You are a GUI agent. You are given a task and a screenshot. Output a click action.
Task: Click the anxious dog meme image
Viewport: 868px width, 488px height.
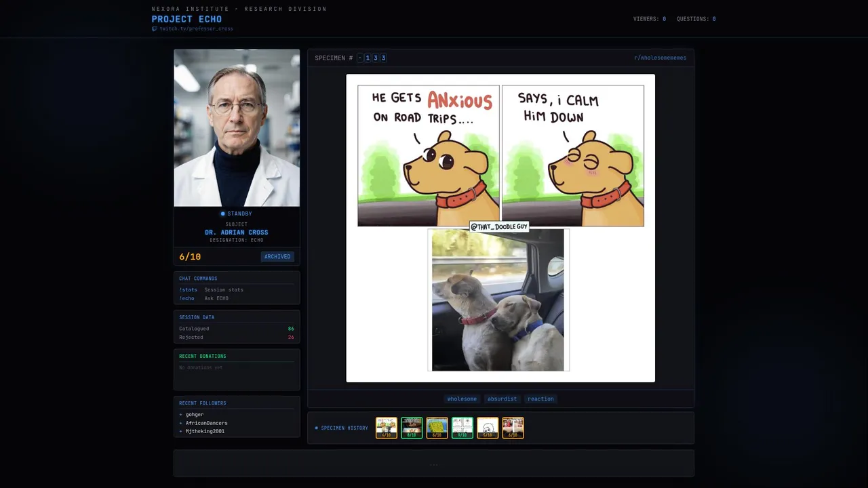click(x=500, y=228)
